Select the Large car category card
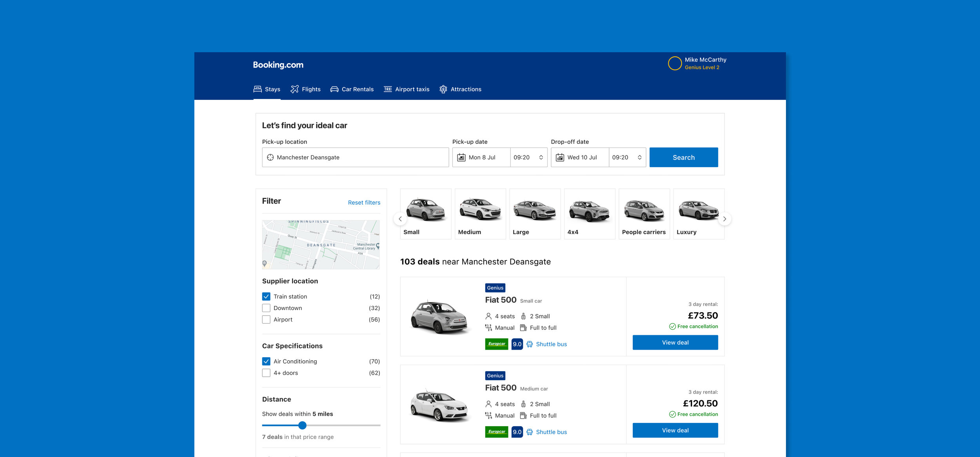The image size is (980, 457). [x=535, y=214]
